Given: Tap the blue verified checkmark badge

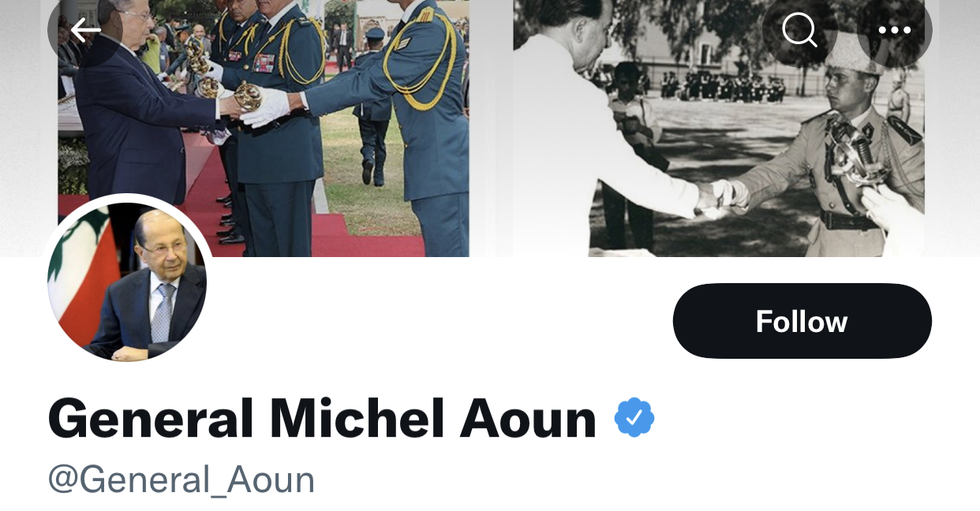Looking at the screenshot, I should pyautogui.click(x=634, y=418).
